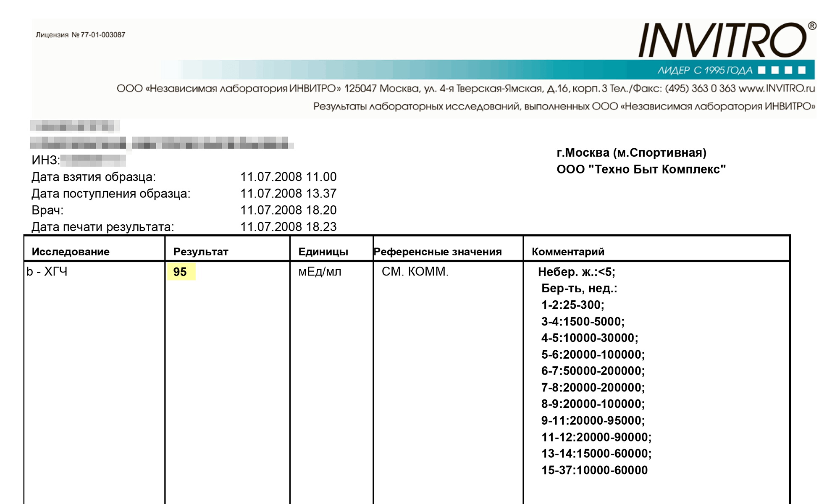The image size is (840, 504).
Task: Select the '8-9:20000-100000;' range line
Action: [x=593, y=404]
